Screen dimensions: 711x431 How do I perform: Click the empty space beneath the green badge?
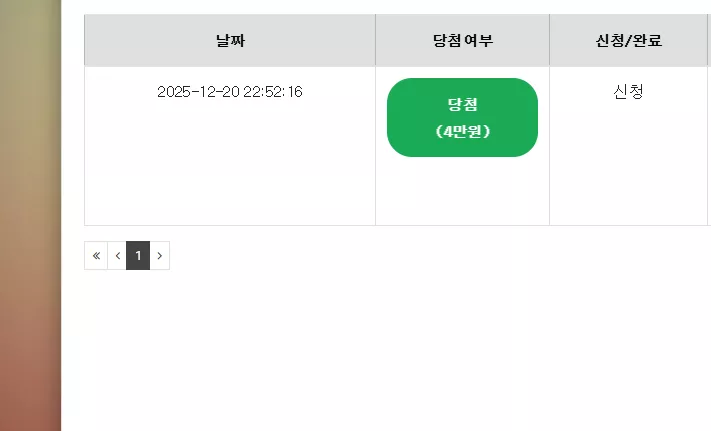pyautogui.click(x=463, y=190)
